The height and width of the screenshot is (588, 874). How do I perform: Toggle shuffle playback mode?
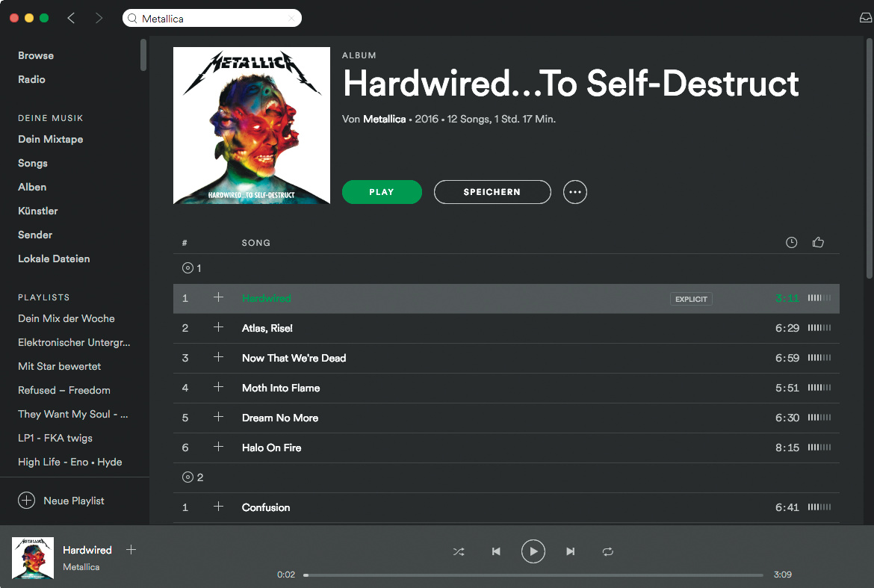tap(458, 552)
